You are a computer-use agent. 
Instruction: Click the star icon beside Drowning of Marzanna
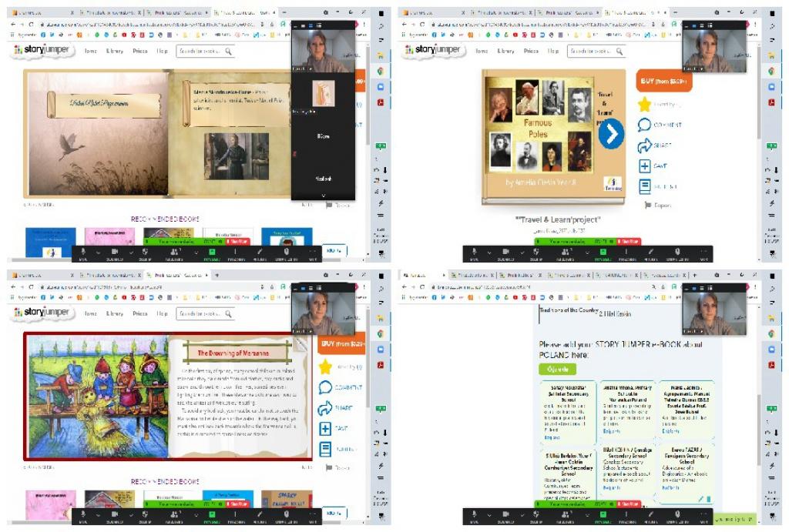325,367
